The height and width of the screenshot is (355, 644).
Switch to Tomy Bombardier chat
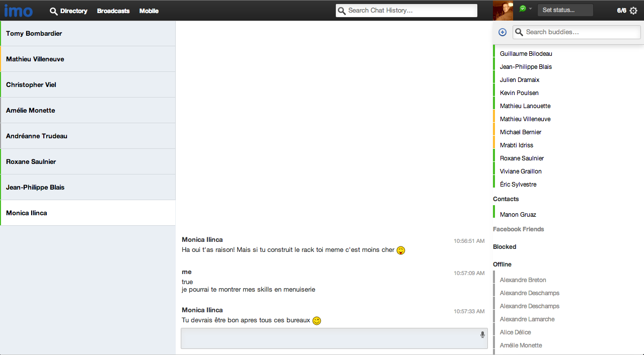coord(88,33)
